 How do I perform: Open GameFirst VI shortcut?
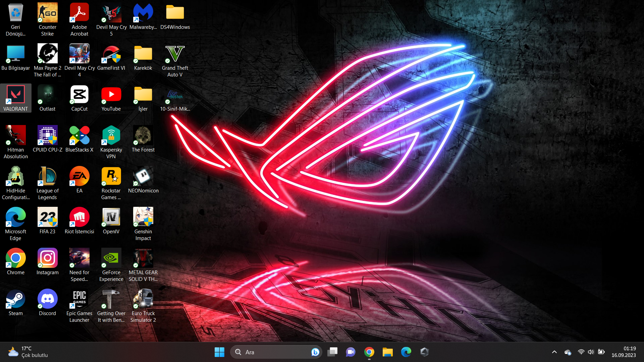coord(111,57)
